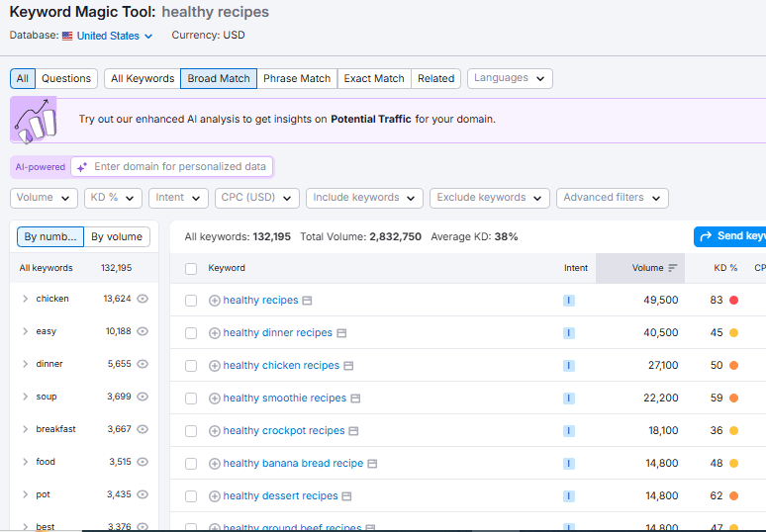
Task: Click the Intent column header
Action: [x=576, y=268]
